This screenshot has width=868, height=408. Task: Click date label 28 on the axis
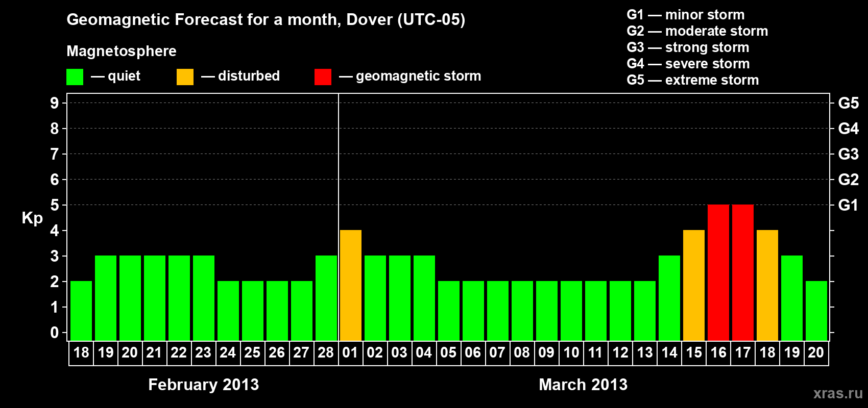[x=326, y=352]
